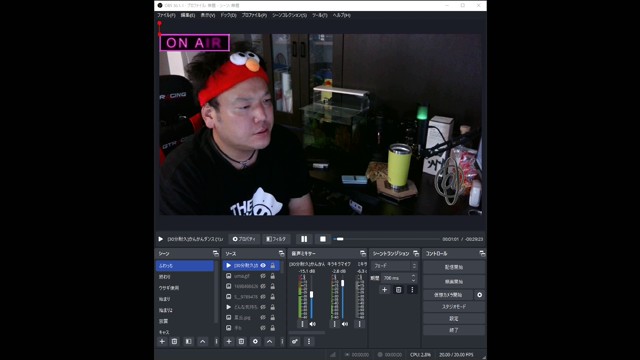640x360 pixels.
Task: Remove transition with trash icon
Action: 398,290
